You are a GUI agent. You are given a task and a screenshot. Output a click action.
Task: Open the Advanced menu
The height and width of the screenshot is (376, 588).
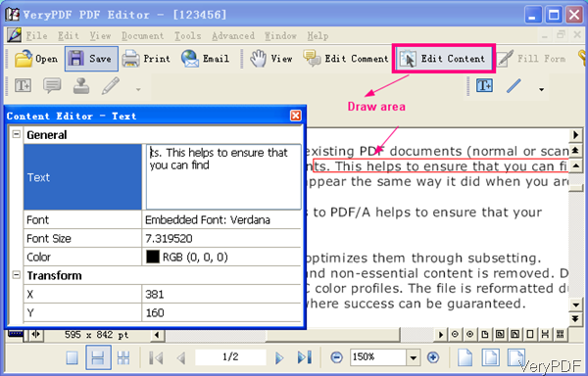coord(233,36)
